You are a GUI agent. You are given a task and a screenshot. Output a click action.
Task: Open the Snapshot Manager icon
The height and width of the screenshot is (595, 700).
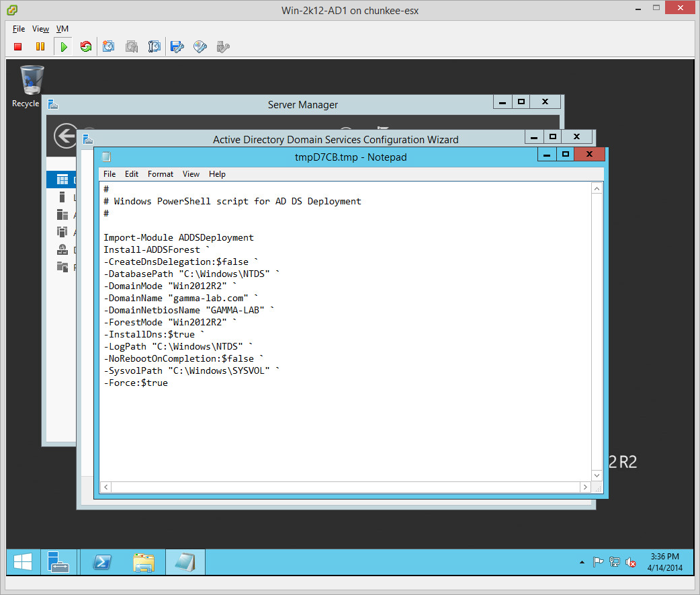[x=155, y=46]
